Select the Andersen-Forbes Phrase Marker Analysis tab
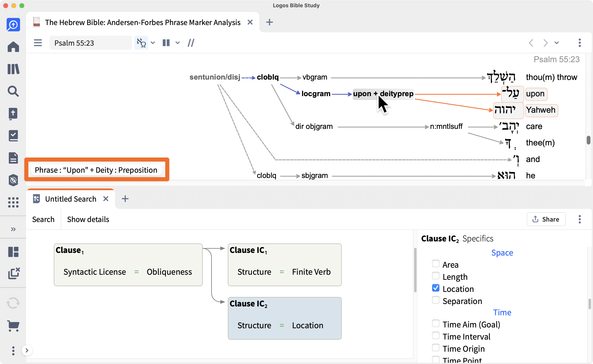This screenshot has height=364, width=593. (142, 22)
